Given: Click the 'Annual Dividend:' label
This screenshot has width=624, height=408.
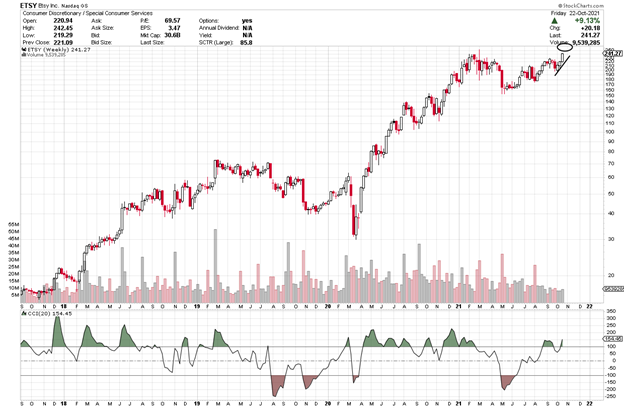Looking at the screenshot, I should click(x=219, y=28).
